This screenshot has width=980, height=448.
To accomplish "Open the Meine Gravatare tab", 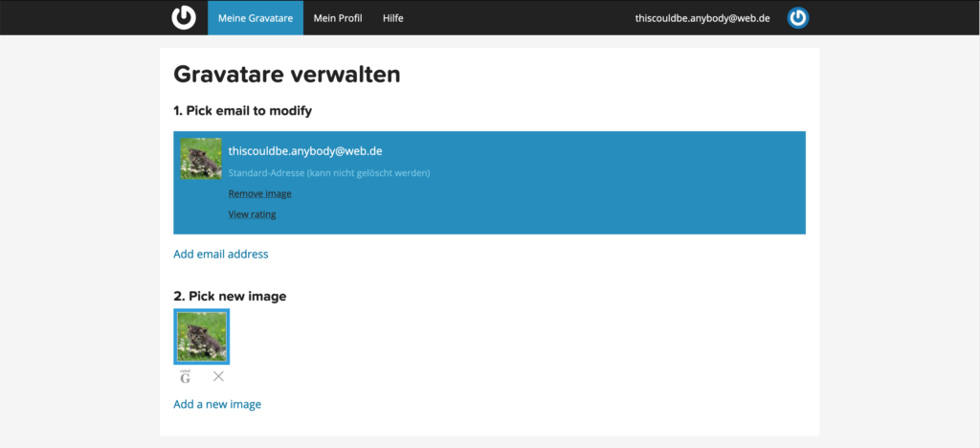I will [x=256, y=18].
